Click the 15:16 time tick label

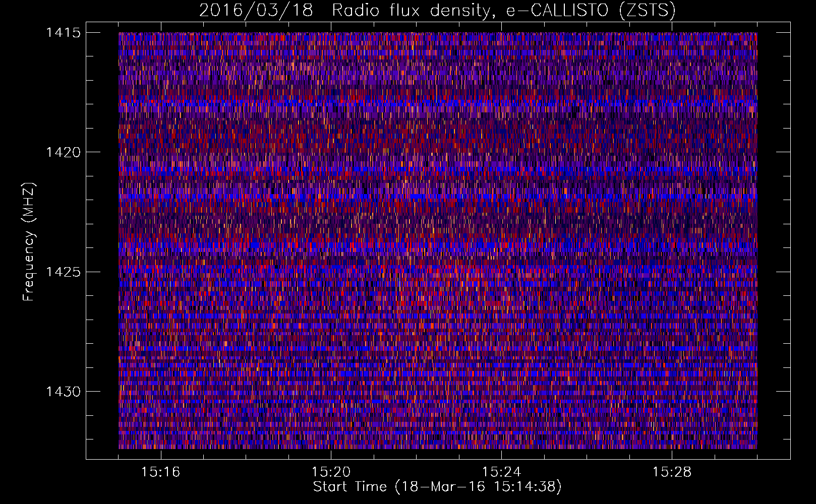coord(160,472)
